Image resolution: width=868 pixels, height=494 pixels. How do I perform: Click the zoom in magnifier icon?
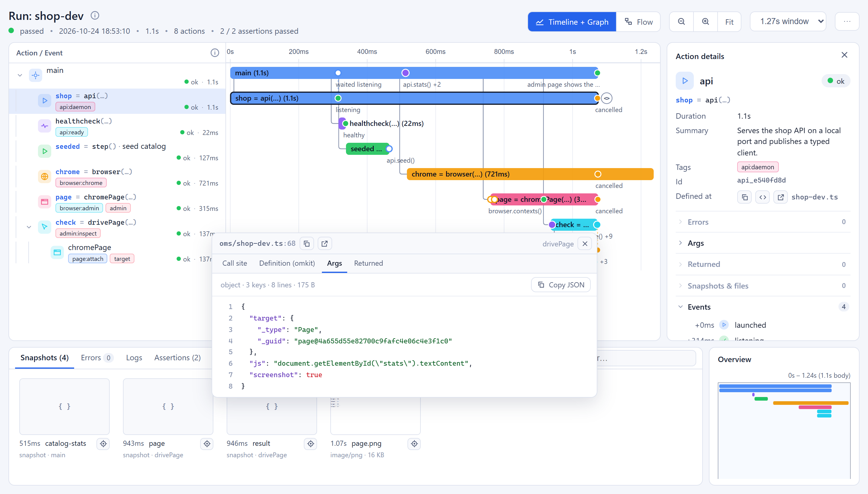tap(705, 22)
